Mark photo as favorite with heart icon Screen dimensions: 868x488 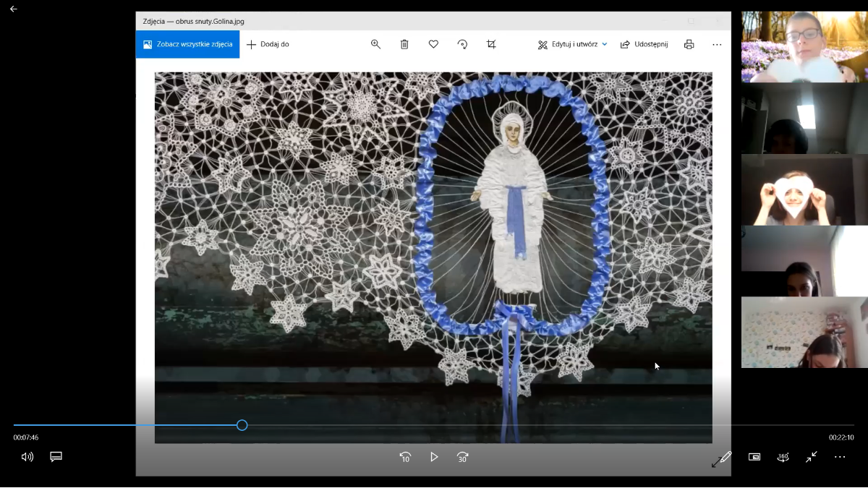[433, 44]
